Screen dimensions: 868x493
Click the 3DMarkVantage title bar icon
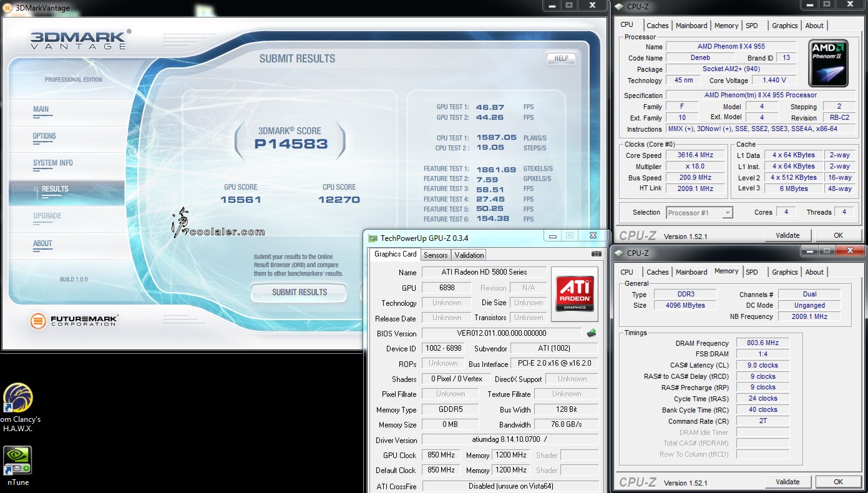tap(7, 8)
